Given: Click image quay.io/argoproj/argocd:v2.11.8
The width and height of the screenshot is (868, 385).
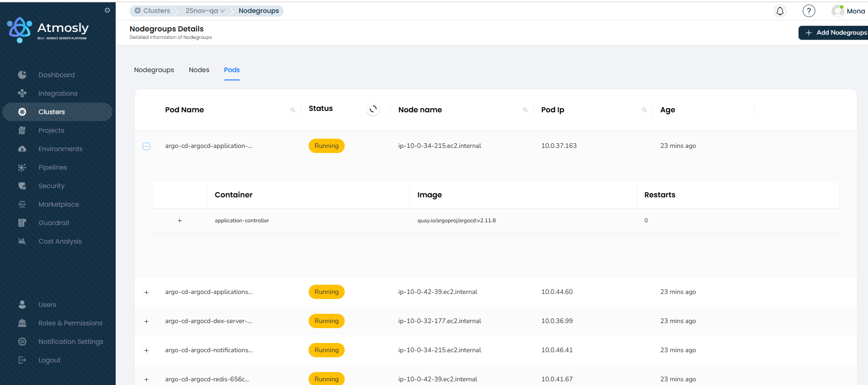Looking at the screenshot, I should click(x=457, y=220).
